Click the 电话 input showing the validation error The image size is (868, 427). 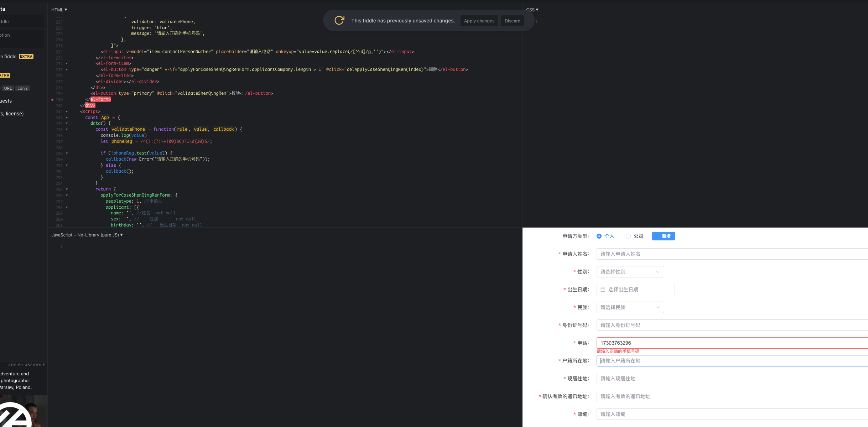pos(677,343)
